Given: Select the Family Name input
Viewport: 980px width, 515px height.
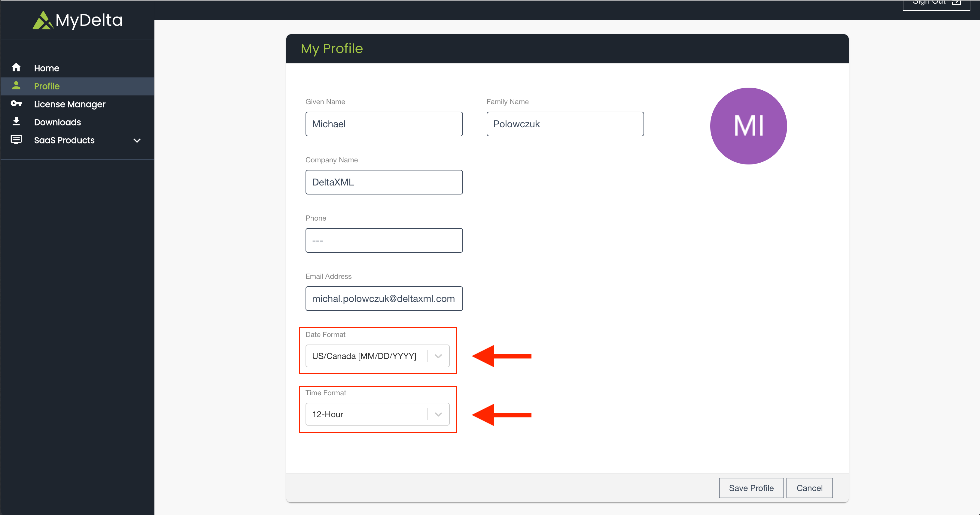Looking at the screenshot, I should pos(565,124).
